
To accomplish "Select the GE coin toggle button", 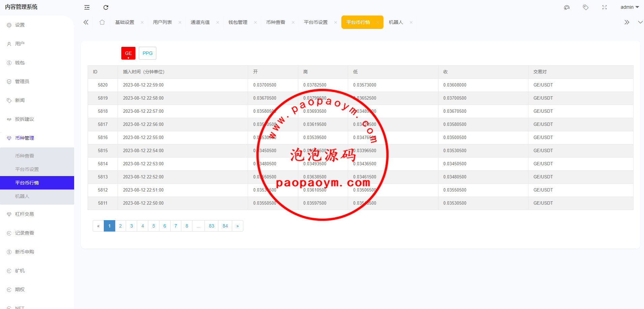I will [x=128, y=53].
